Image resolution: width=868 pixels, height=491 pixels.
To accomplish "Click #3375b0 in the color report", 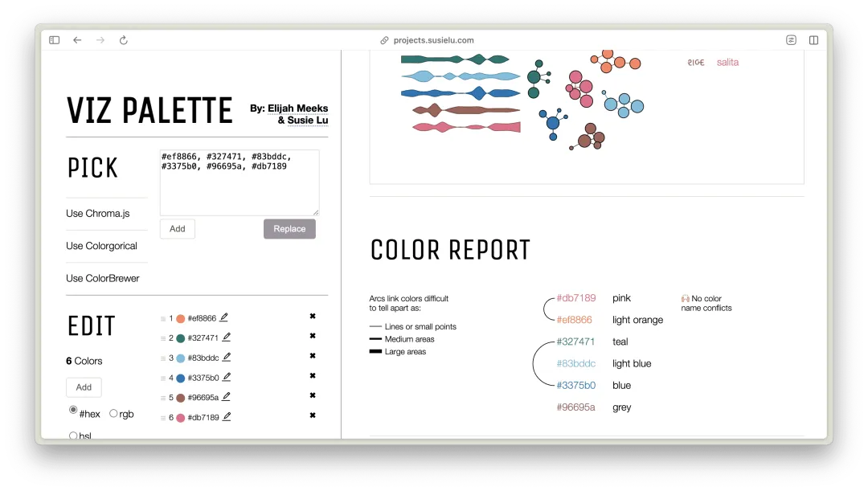I will tap(575, 385).
